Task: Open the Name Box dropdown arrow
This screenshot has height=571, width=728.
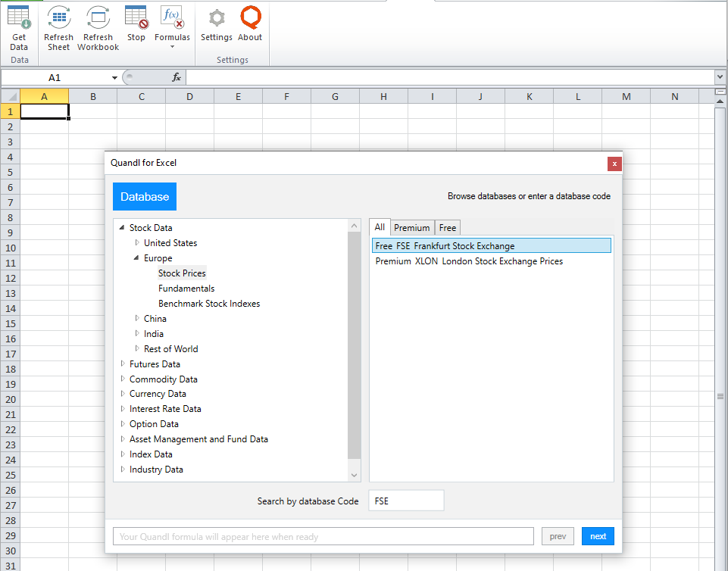Action: click(x=114, y=78)
